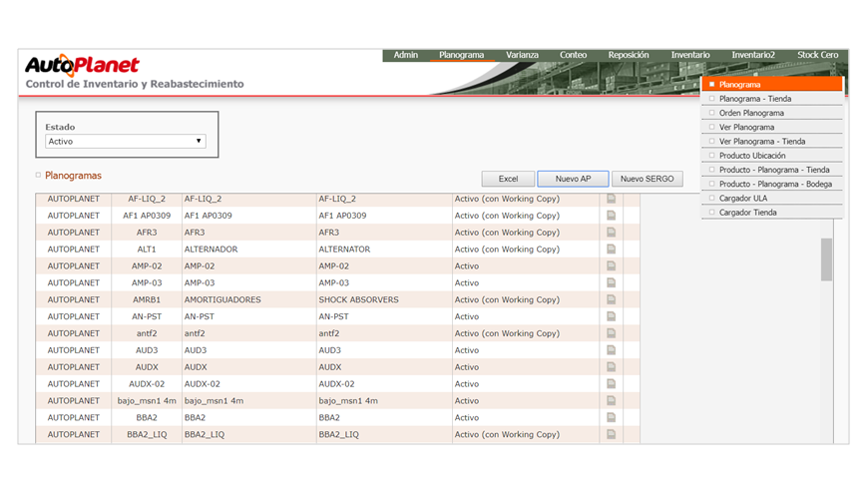
Task: Open the document icon for BBA2_LIQ row
Action: tap(611, 434)
